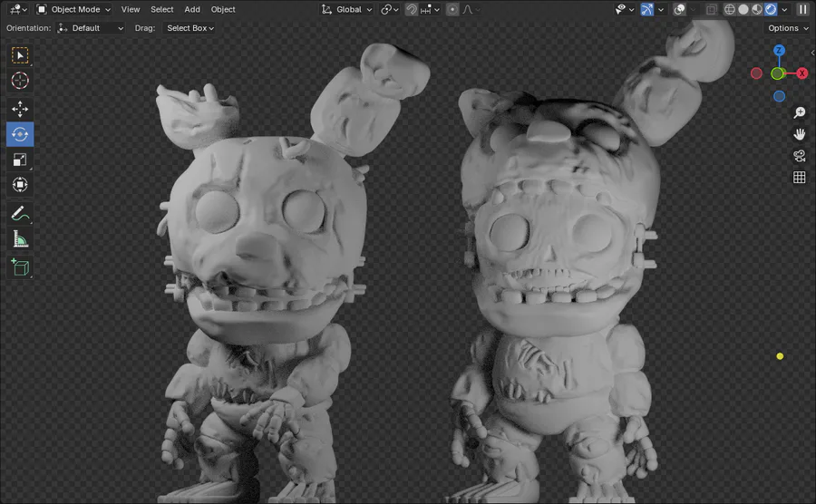Select the Transform tool
The height and width of the screenshot is (504, 816).
tap(20, 185)
